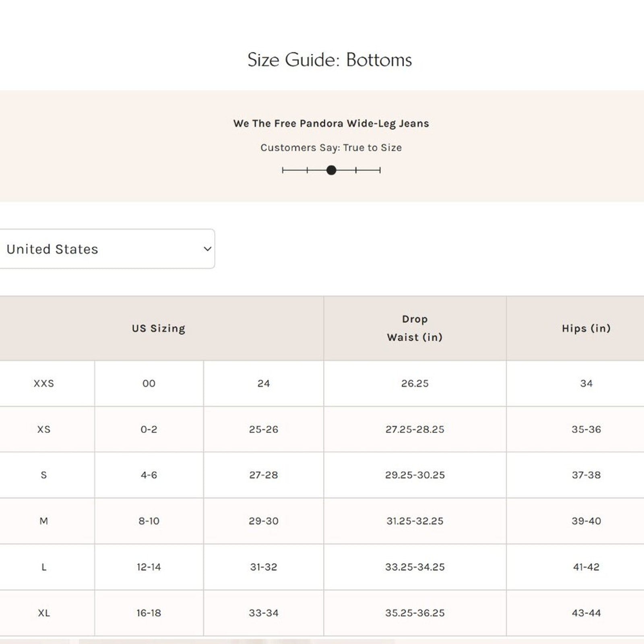Screen dimensions: 644x644
Task: Click the 27-28 waist size cell
Action: pos(264,475)
